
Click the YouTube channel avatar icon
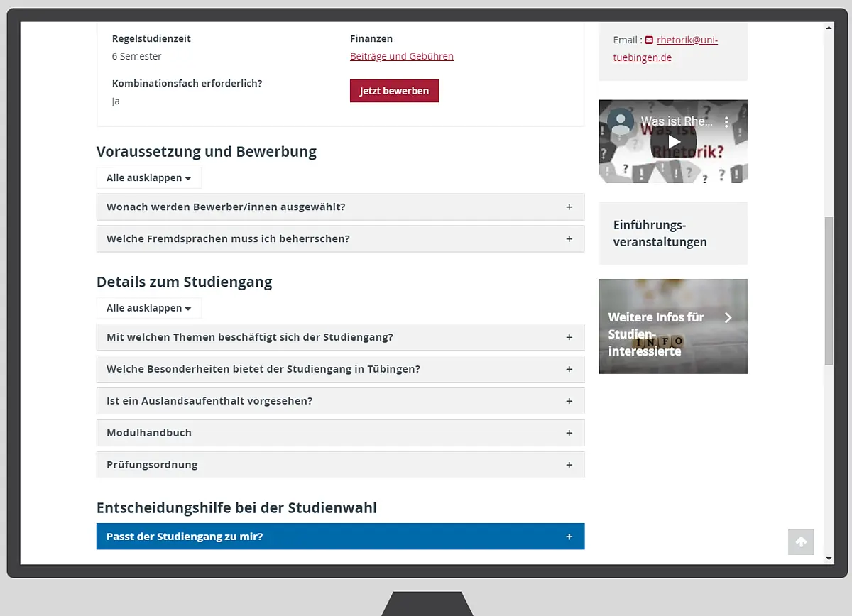tap(621, 121)
